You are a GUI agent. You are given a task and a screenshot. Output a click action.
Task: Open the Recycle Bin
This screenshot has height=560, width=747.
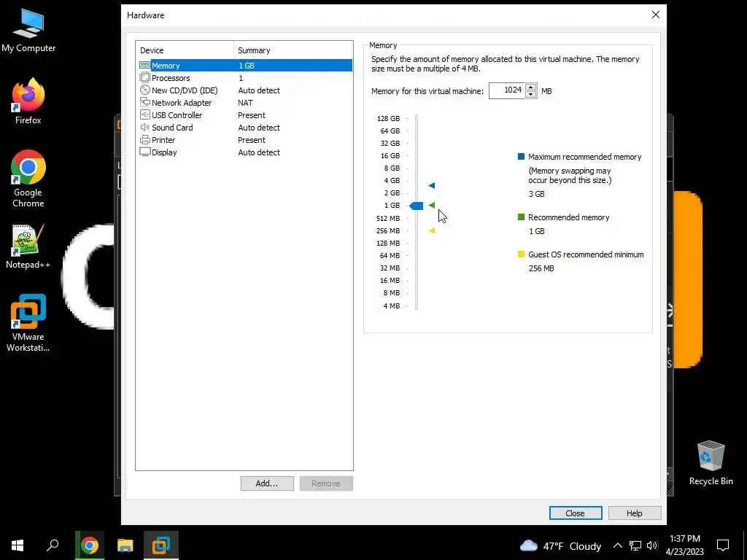(711, 463)
